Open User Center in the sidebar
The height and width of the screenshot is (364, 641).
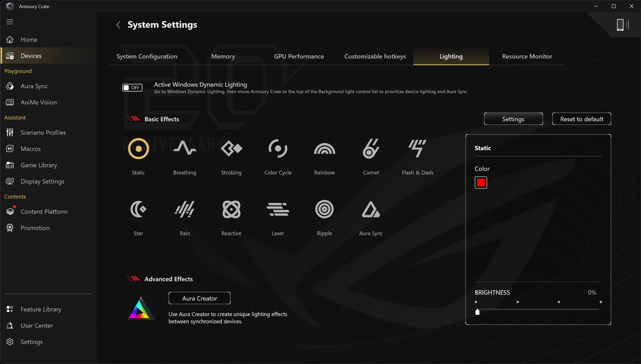click(48, 326)
